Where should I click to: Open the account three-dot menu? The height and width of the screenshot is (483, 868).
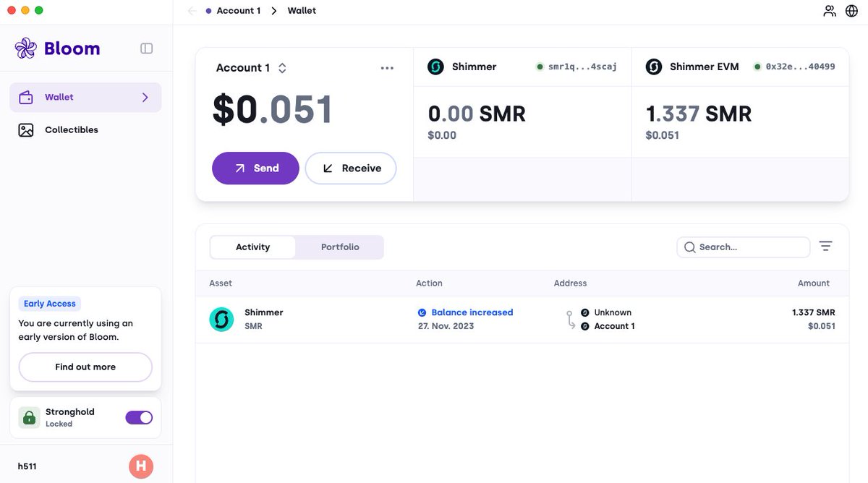click(387, 68)
